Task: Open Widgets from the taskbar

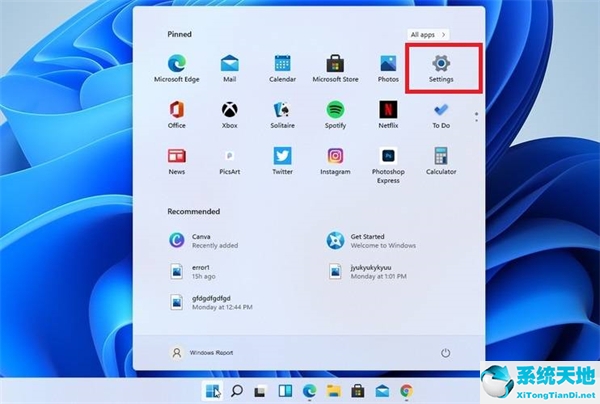Action: 285,391
